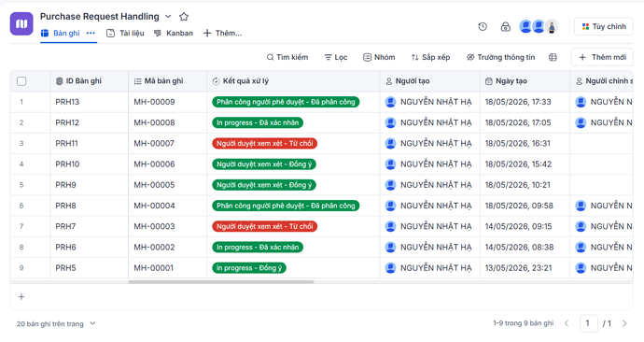Image resolution: width=644 pixels, height=342 pixels.
Task: Click creator avatar icon in row PRH5
Action: 390,268
